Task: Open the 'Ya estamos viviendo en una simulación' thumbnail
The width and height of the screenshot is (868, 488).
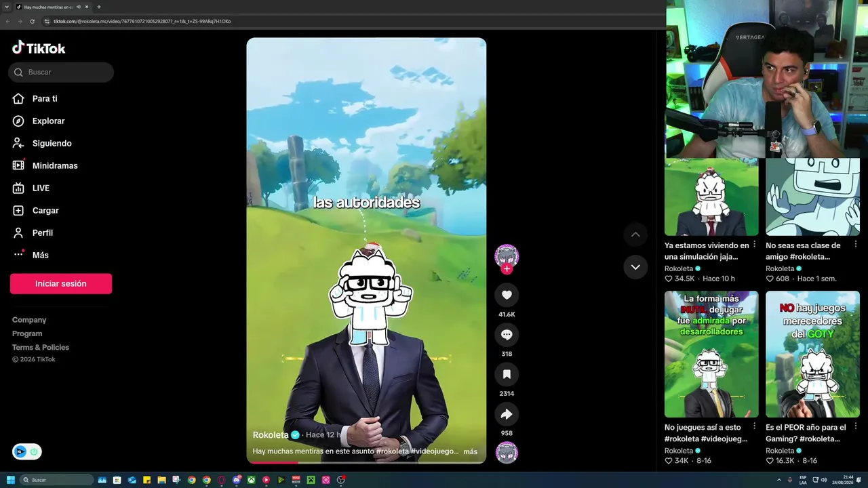Action: 711,197
